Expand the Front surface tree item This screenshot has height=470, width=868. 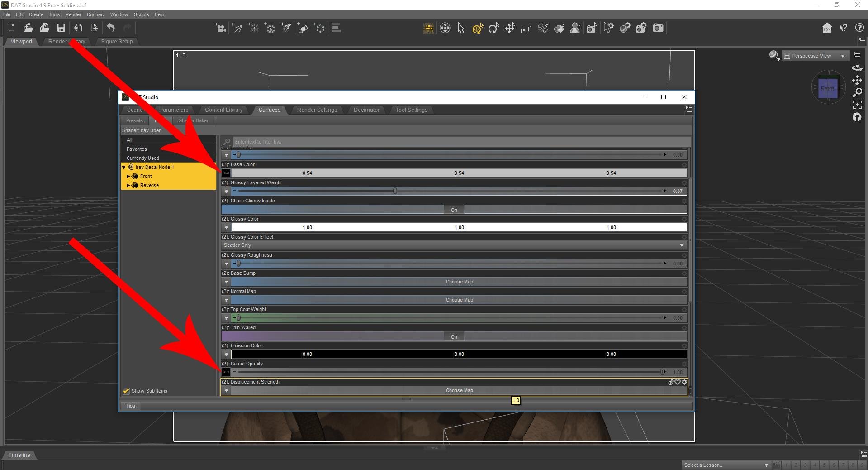(128, 177)
